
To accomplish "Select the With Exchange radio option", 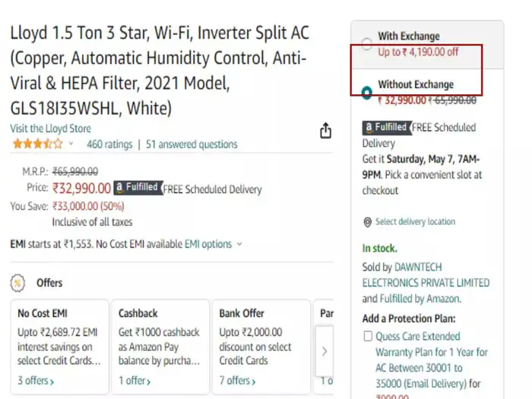I will [368, 43].
